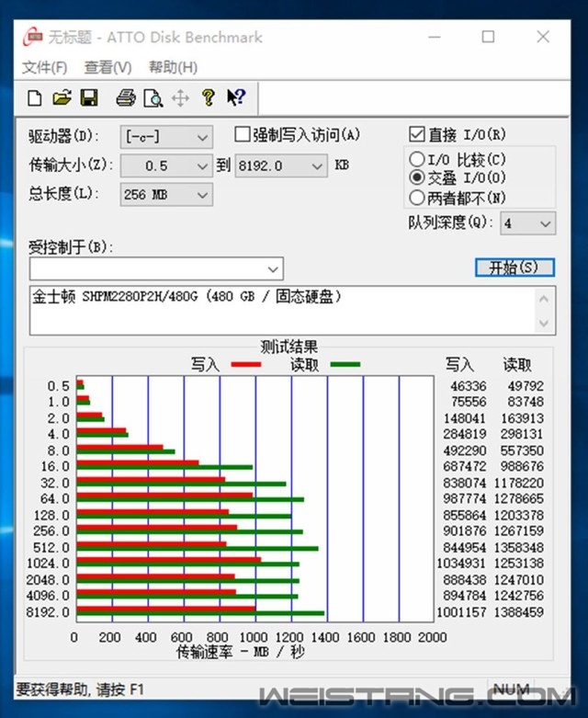This screenshot has width=588, height=718.
Task: Click the red 写入 legend swatch
Action: coord(245,364)
